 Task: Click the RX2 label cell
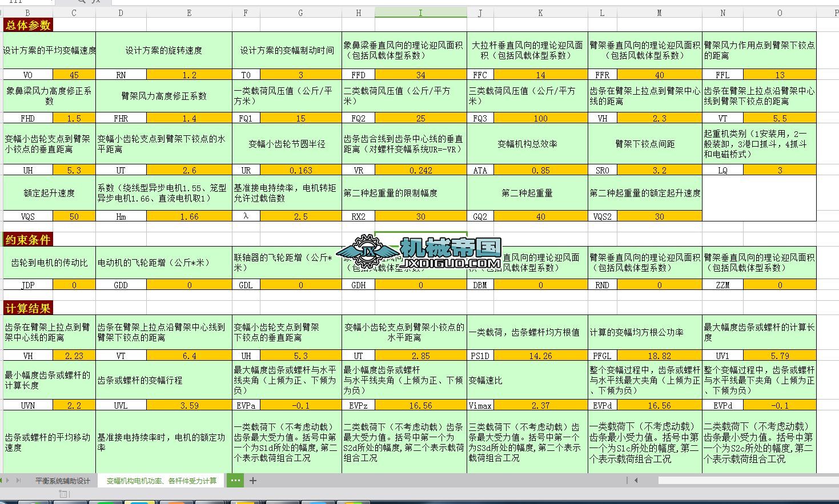(x=359, y=216)
